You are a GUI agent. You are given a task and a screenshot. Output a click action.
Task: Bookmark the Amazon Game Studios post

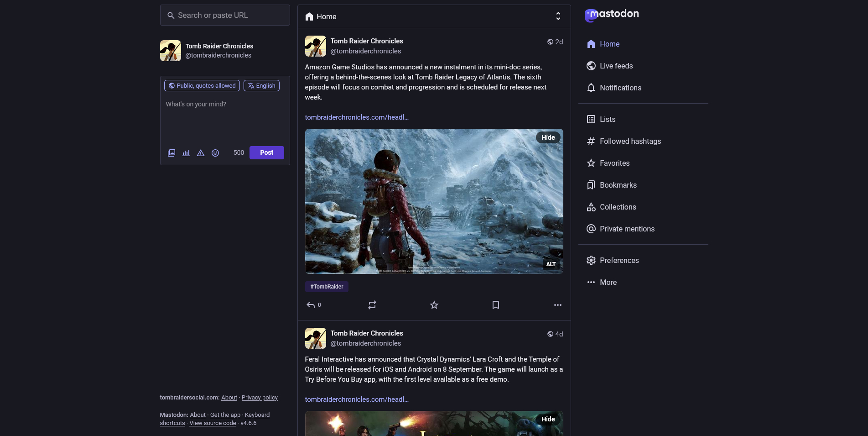(x=496, y=305)
